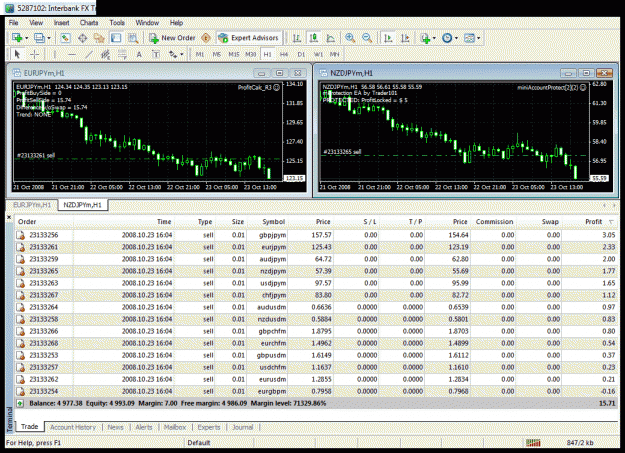This screenshot has height=453, width=625.
Task: Show the Market Watch window icon
Action: point(65,38)
